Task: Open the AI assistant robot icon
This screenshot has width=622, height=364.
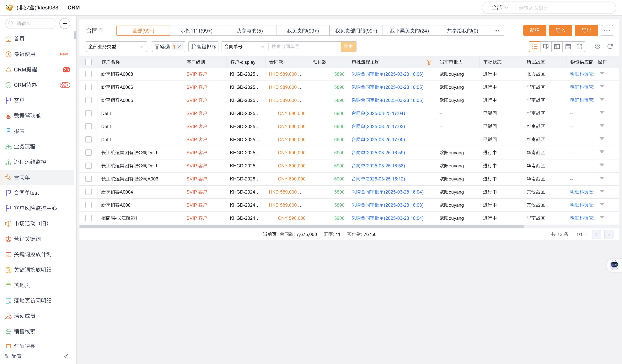Action: (x=614, y=265)
